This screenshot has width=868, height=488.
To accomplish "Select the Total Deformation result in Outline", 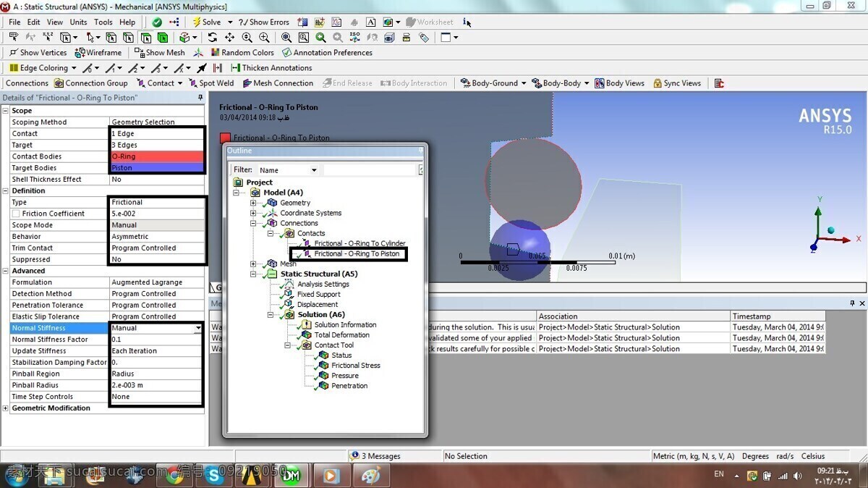I will pyautogui.click(x=341, y=335).
